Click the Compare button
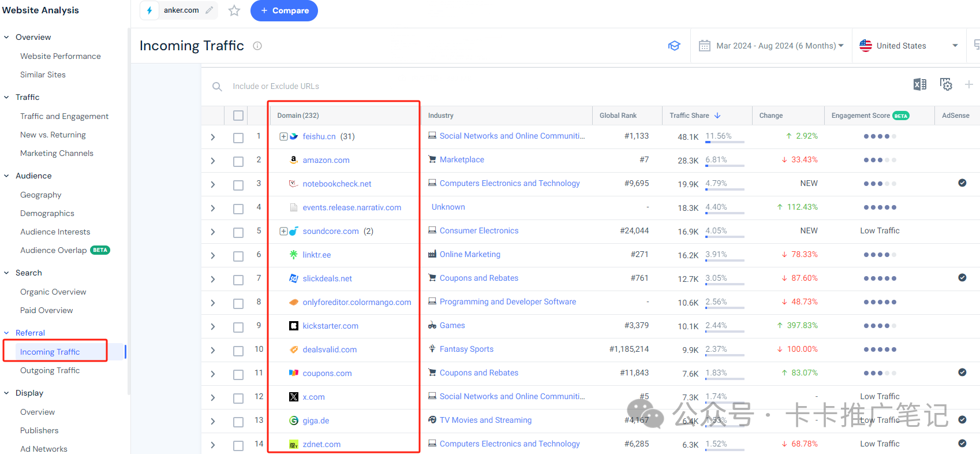The height and width of the screenshot is (454, 980). 284,10
